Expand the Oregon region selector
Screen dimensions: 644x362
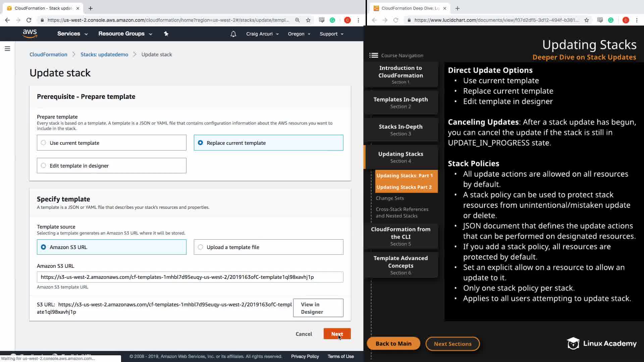[299, 34]
